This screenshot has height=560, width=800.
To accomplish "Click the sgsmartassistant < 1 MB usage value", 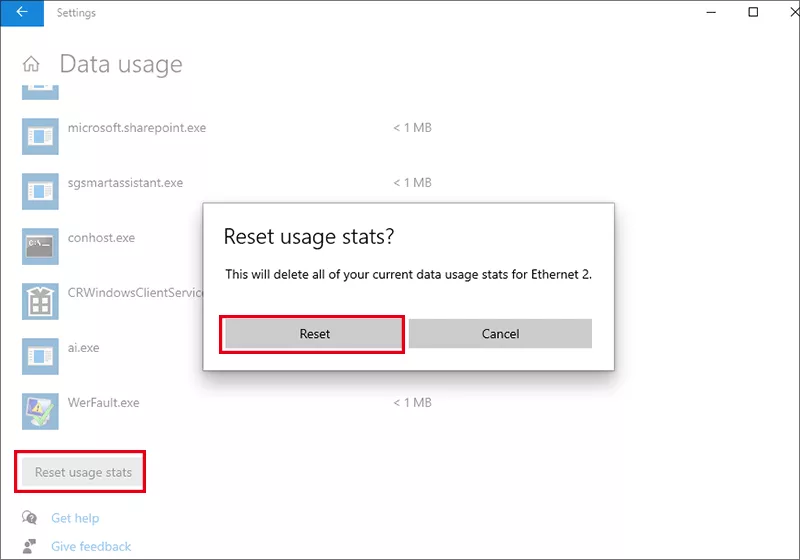I will point(412,183).
